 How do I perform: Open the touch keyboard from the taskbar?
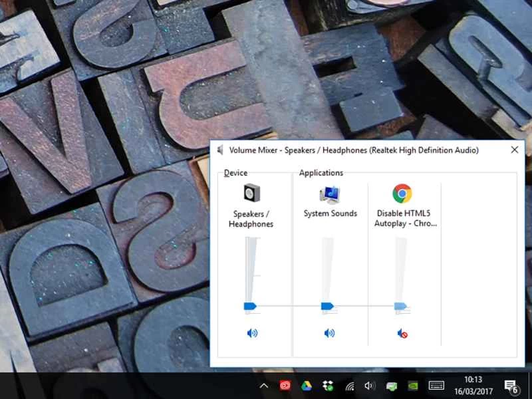(436, 385)
